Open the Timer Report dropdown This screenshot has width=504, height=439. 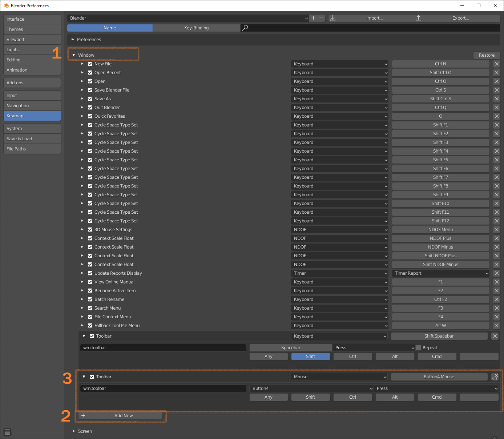point(441,273)
